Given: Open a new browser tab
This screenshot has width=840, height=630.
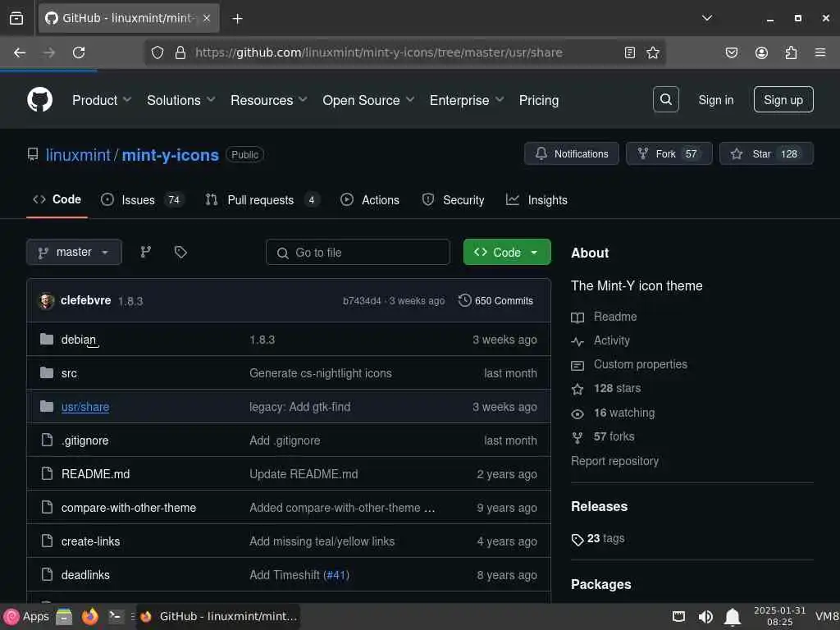Looking at the screenshot, I should (237, 19).
